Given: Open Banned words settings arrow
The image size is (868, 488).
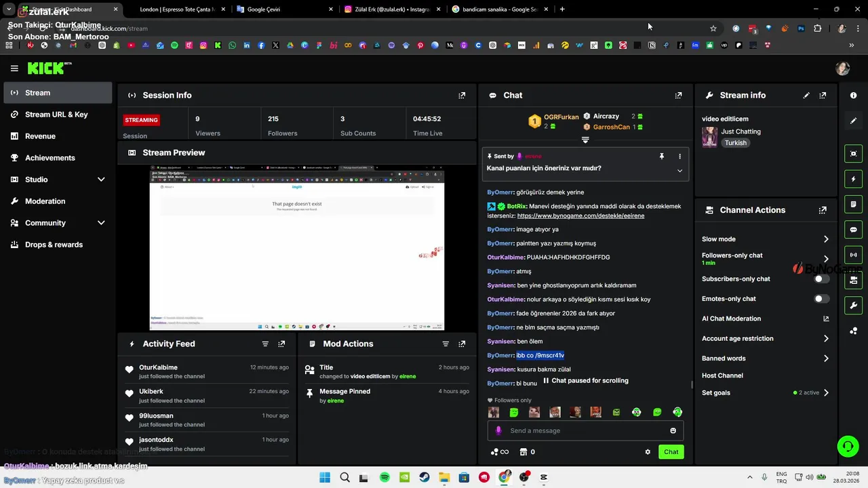Looking at the screenshot, I should coord(826,359).
